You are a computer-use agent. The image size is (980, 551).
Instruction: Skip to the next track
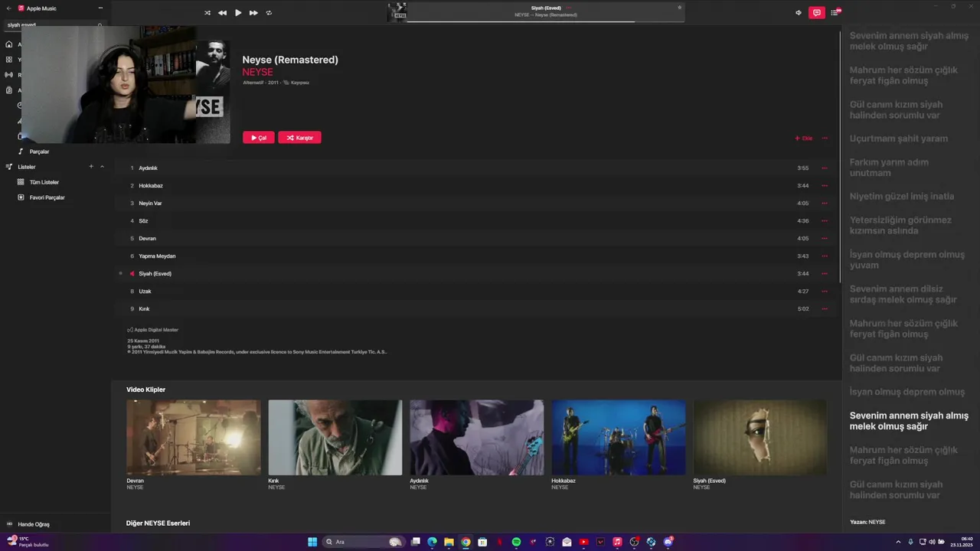(x=253, y=13)
